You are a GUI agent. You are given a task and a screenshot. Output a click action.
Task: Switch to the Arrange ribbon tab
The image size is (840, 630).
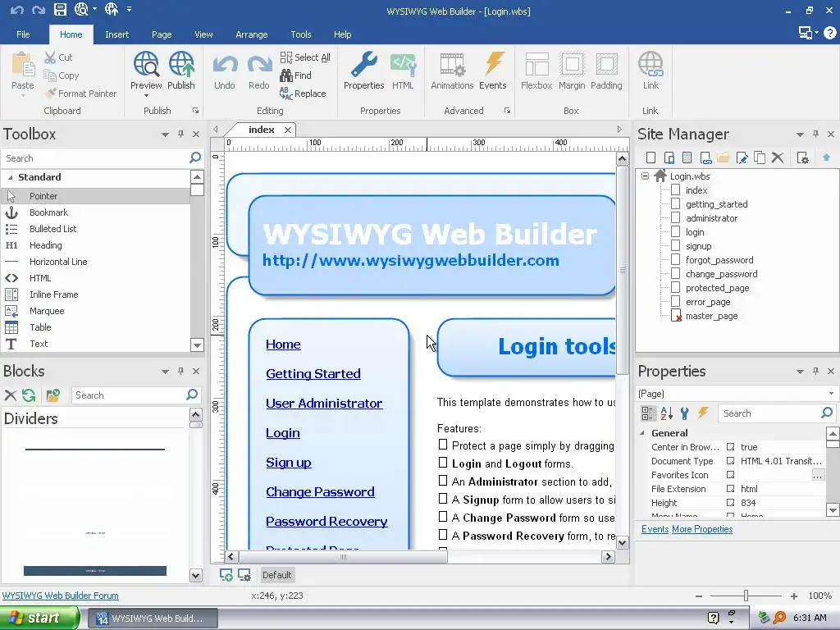[251, 34]
